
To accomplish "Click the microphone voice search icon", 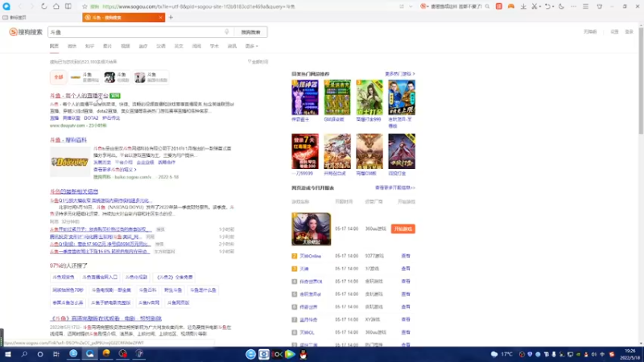I will 226,32.
